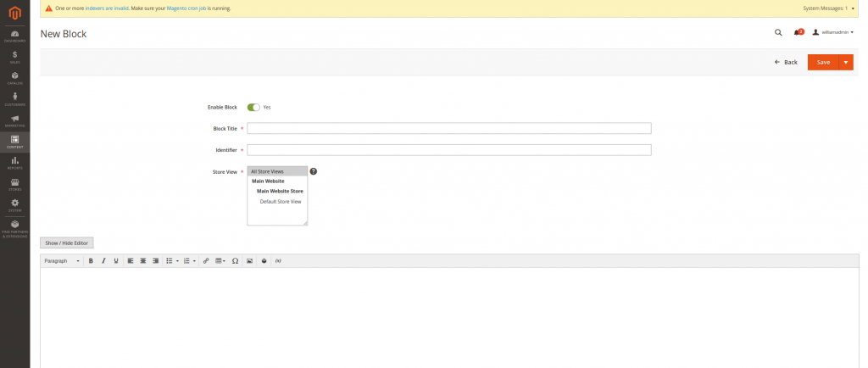Apply italic formatting in editor toolbar

click(103, 261)
